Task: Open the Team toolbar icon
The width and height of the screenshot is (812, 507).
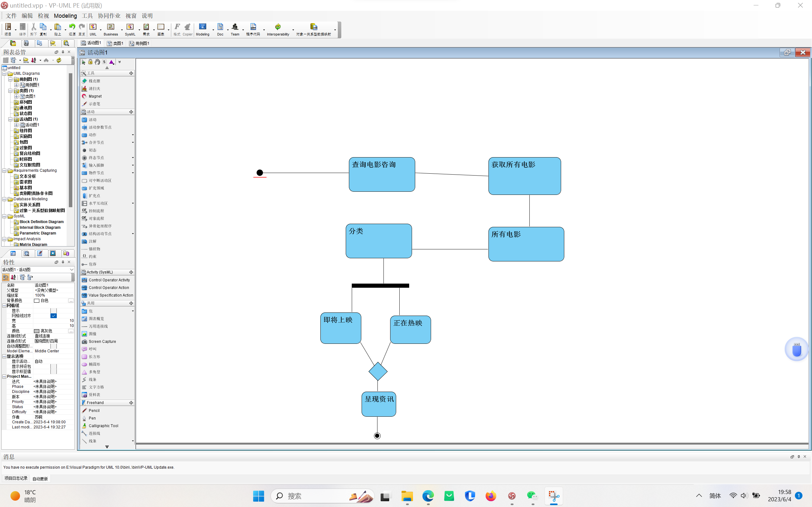Action: click(x=235, y=29)
